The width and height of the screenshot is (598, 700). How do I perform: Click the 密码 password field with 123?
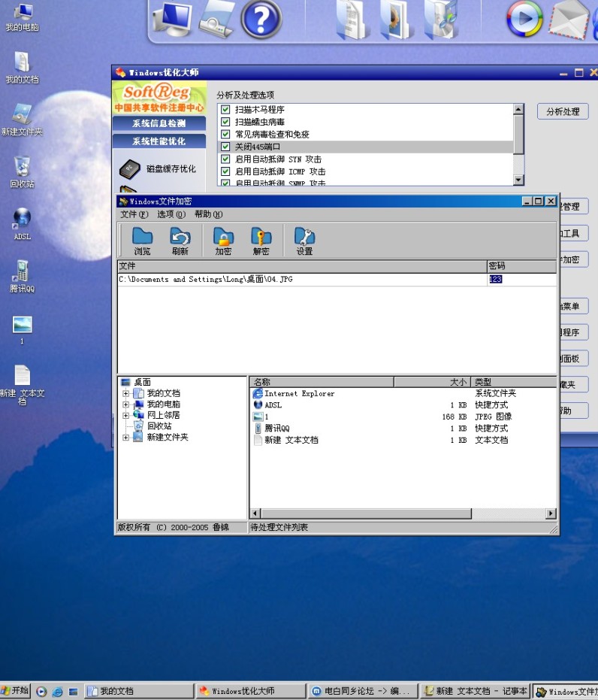pyautogui.click(x=521, y=279)
